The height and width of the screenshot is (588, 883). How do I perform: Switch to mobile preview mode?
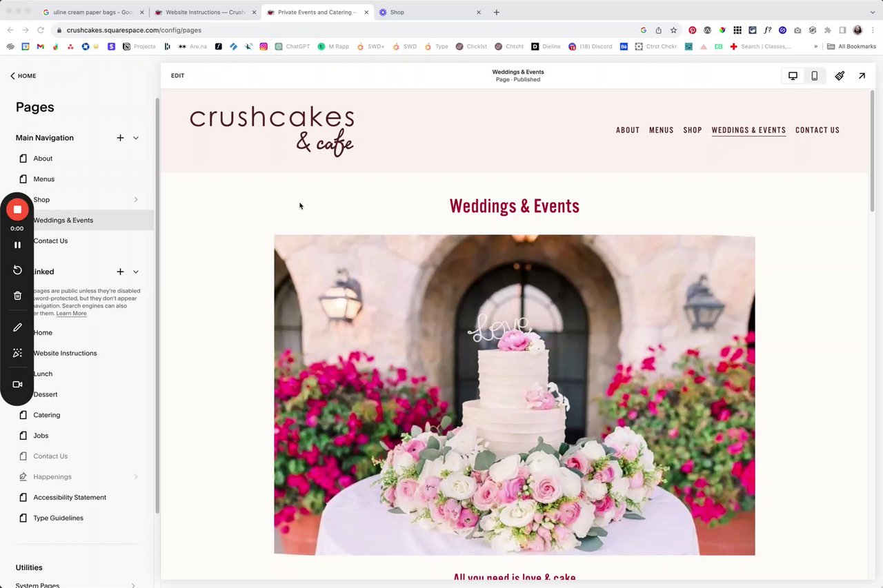[x=814, y=76]
